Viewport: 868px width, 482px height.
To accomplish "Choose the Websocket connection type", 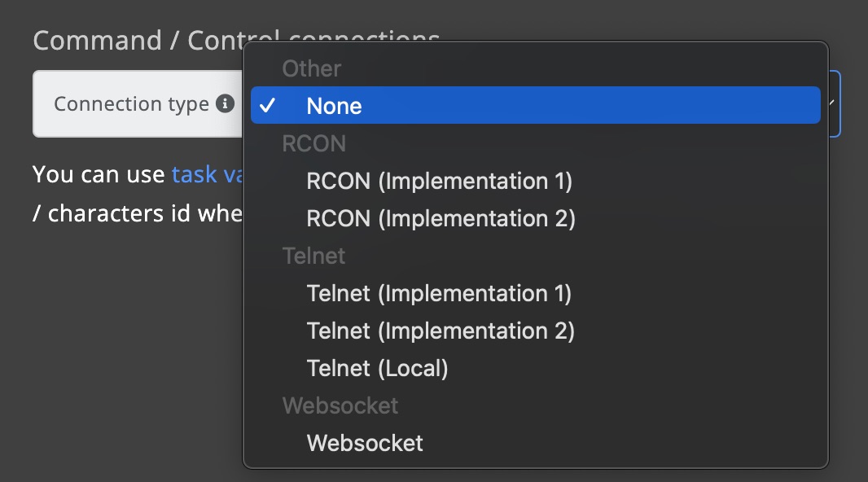I will [363, 443].
